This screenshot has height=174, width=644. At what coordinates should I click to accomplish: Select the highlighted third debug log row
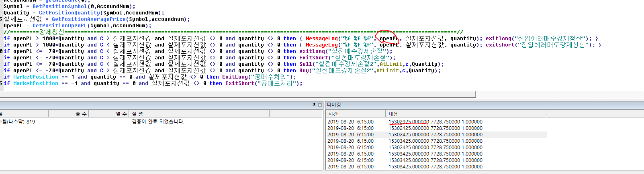pyautogui.click(x=435, y=135)
